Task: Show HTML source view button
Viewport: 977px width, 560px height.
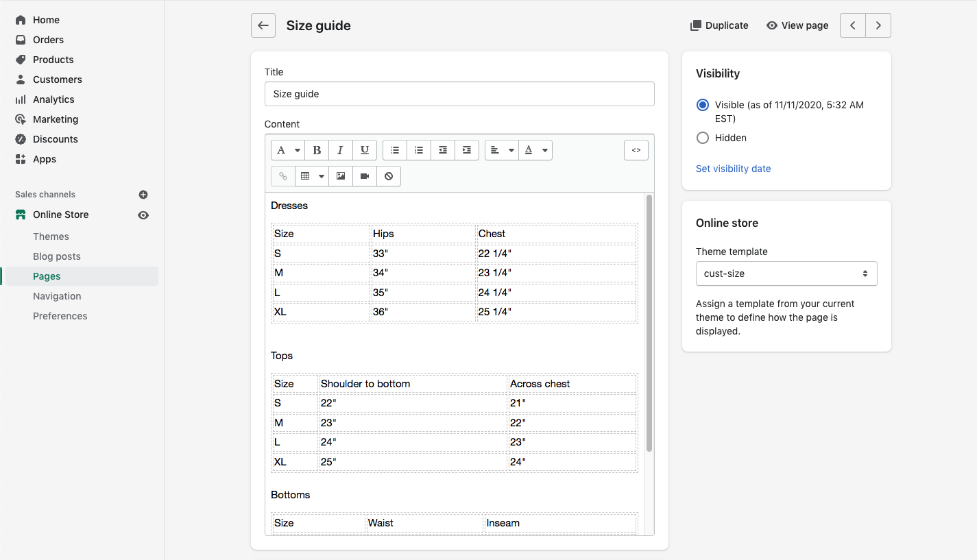Action: (636, 150)
